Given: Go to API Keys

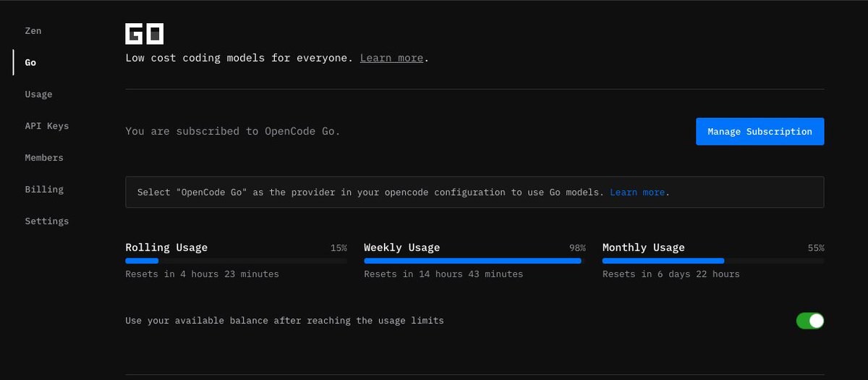Looking at the screenshot, I should coord(47,126).
